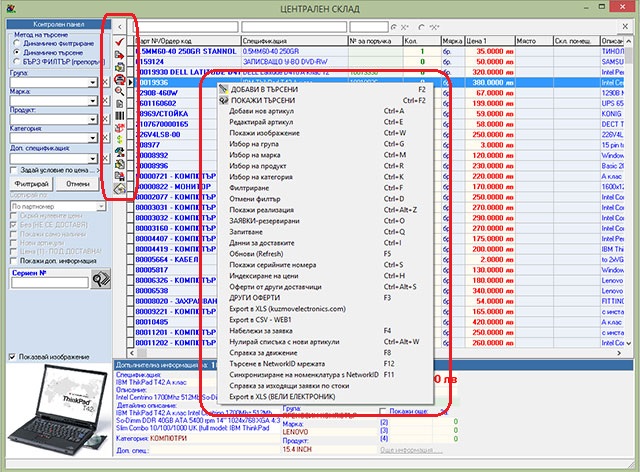Screen dimensions: 640x472
Task: Open the Доп. спецификация dropdown
Action: tap(93, 158)
